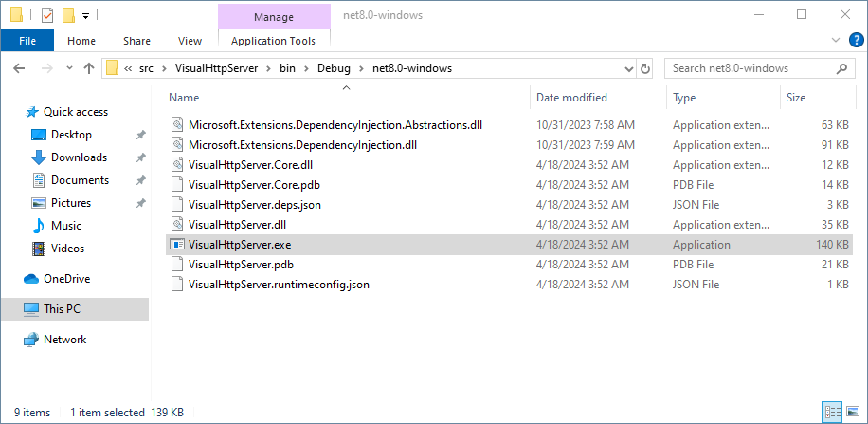The width and height of the screenshot is (868, 424).
Task: Navigate to bin in the breadcrumb
Action: pyautogui.click(x=287, y=68)
